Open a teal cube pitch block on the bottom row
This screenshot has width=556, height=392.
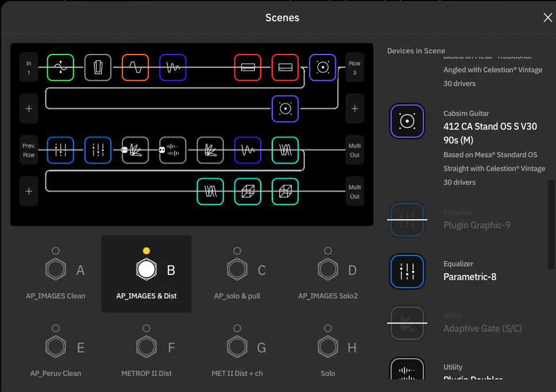(x=248, y=192)
